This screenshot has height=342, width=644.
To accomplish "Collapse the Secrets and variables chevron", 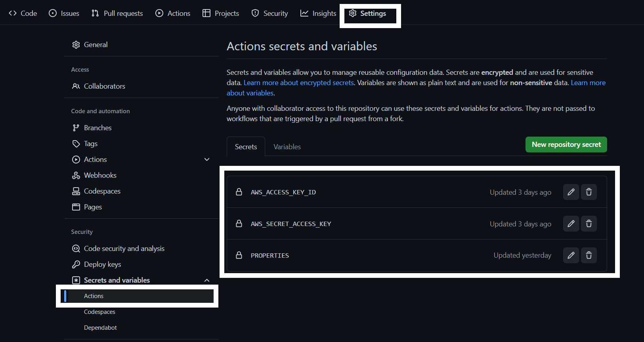I will 207,280.
